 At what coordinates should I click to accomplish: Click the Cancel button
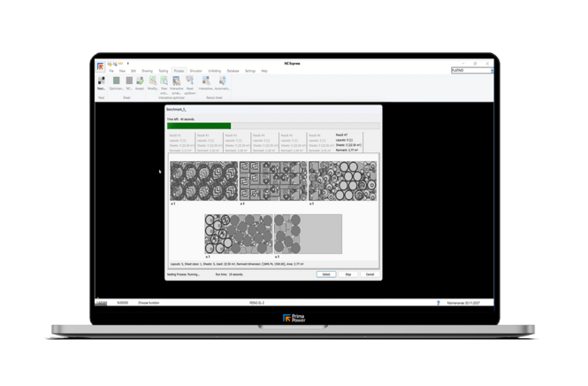[370, 274]
